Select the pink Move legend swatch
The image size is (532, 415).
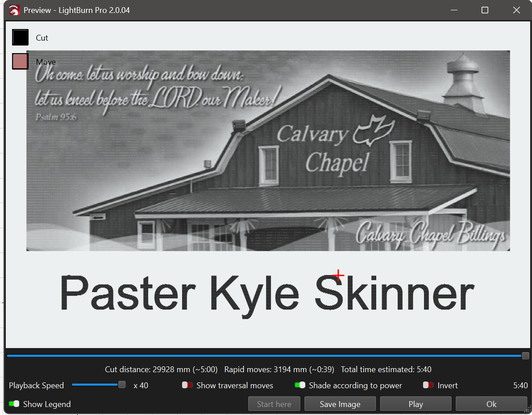[20, 62]
